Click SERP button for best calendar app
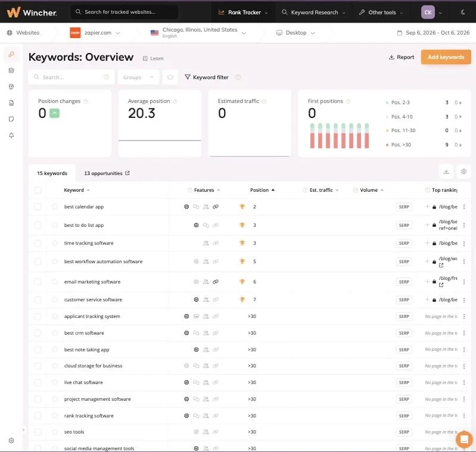 click(x=404, y=207)
